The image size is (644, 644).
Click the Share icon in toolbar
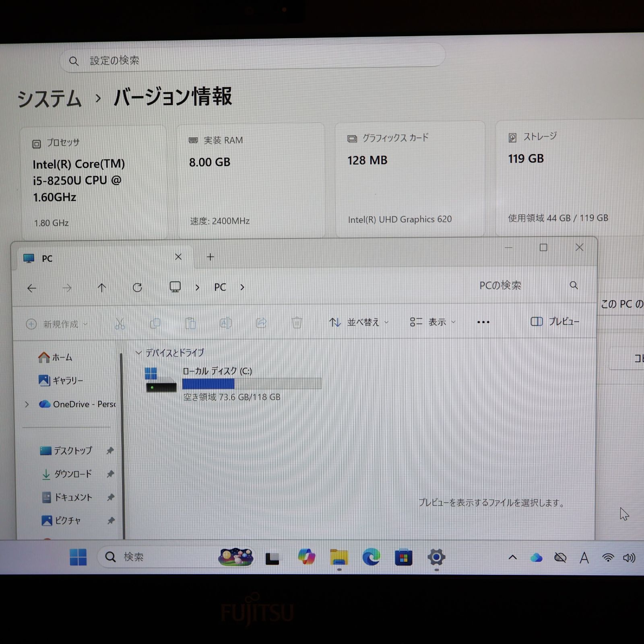[x=262, y=322]
